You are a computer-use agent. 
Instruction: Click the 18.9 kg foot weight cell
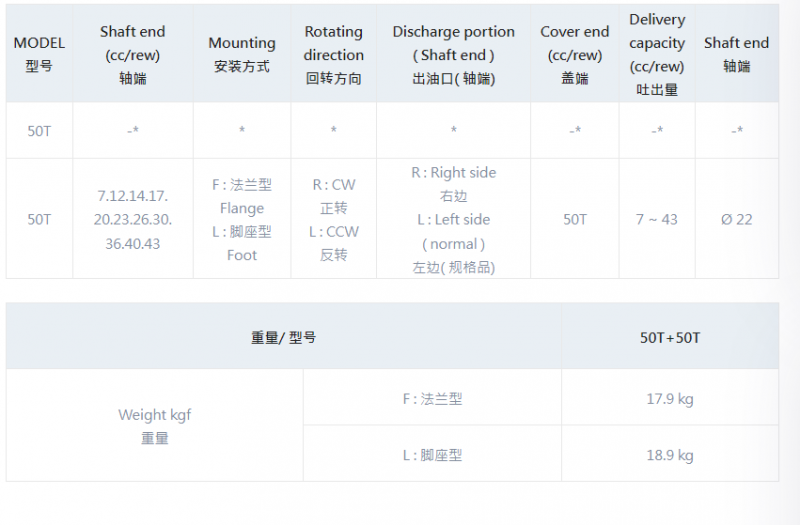(x=670, y=454)
